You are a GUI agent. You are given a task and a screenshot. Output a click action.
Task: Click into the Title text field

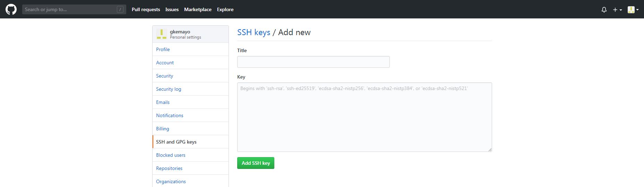click(x=313, y=62)
